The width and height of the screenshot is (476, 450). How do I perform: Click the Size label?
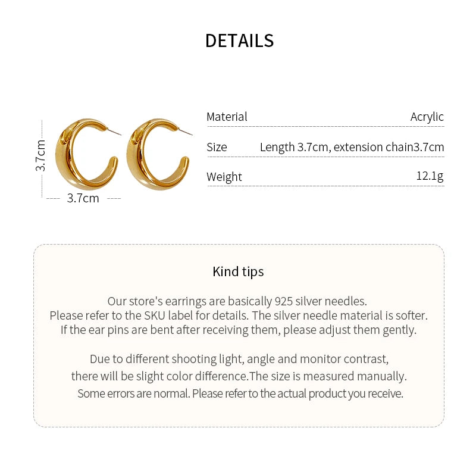[x=217, y=147]
